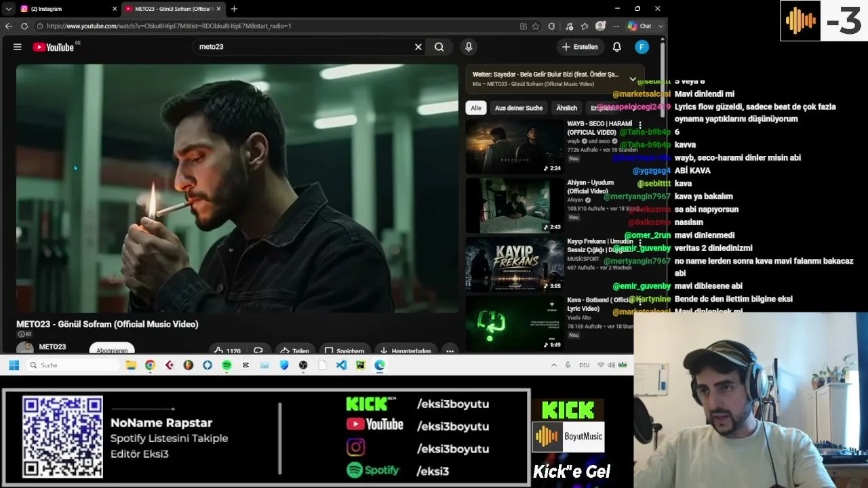The height and width of the screenshot is (488, 868).
Task: Open Microsoft Edge from the taskbar
Action: pyautogui.click(x=380, y=365)
